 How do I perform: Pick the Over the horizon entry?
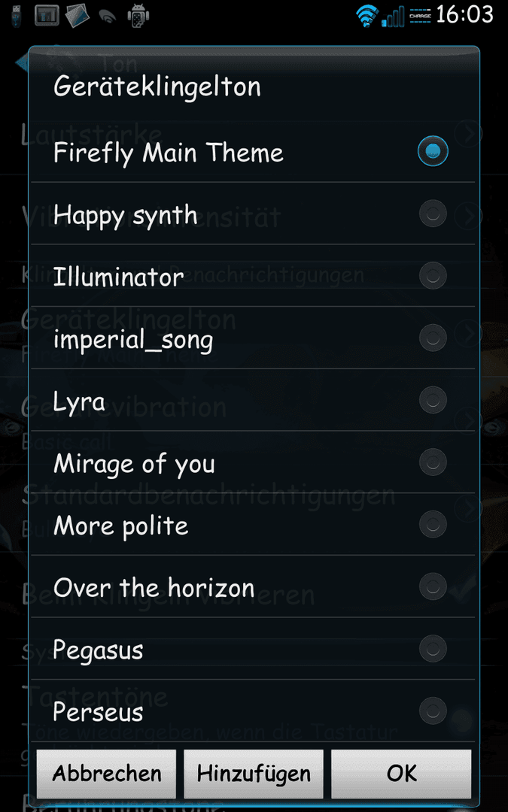tap(253, 586)
